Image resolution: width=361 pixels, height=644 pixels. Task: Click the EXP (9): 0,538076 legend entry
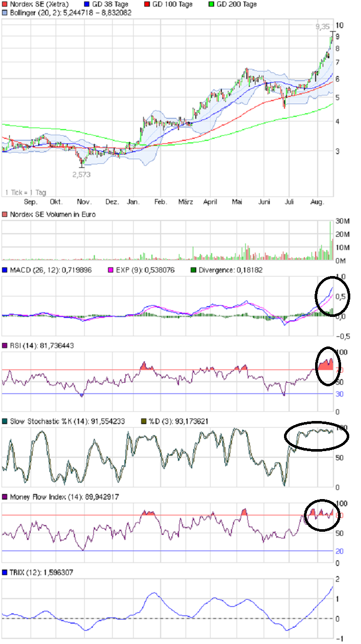point(144,270)
